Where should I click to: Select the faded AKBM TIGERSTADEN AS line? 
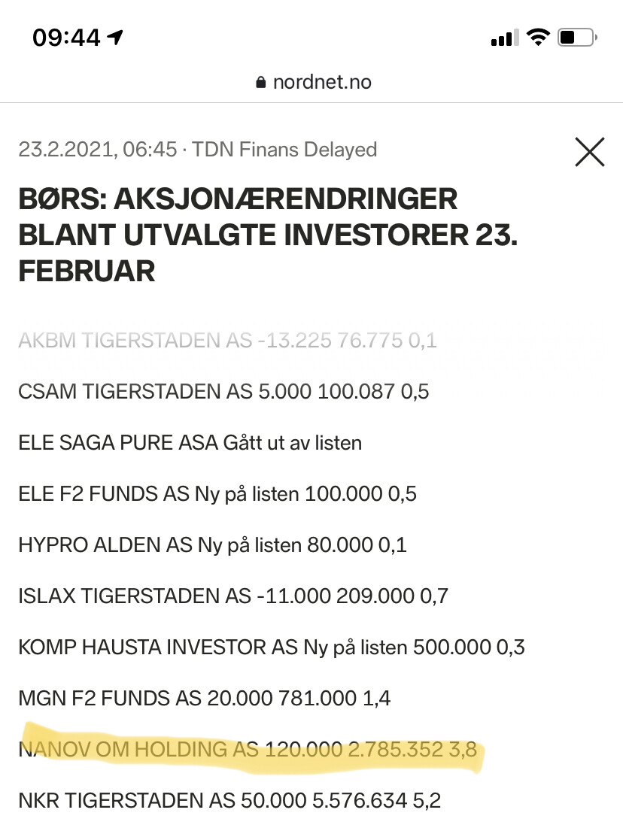227,341
